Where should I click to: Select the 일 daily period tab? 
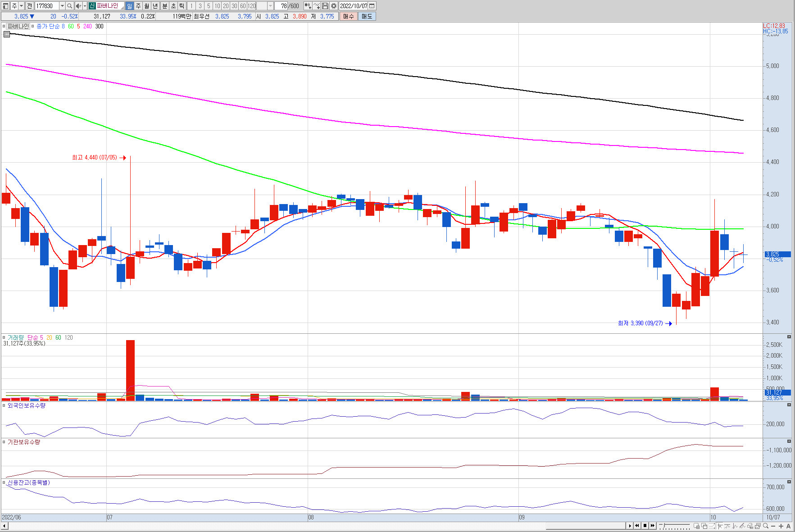click(x=130, y=6)
